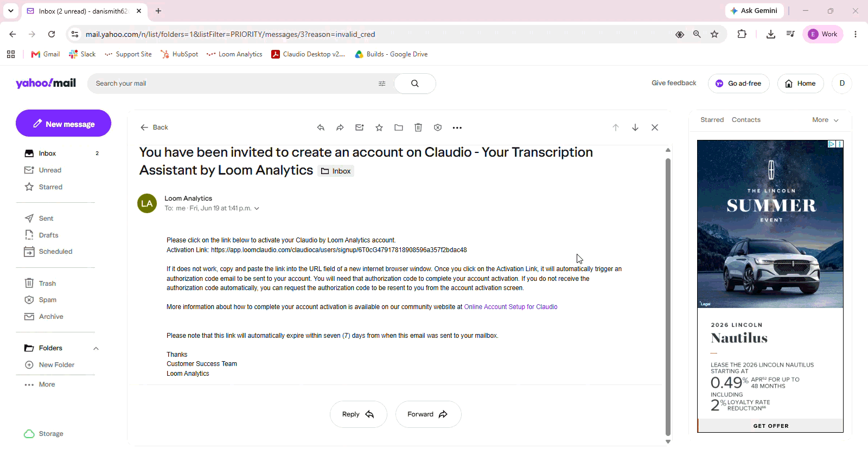Compose with the New message button

[x=63, y=124]
